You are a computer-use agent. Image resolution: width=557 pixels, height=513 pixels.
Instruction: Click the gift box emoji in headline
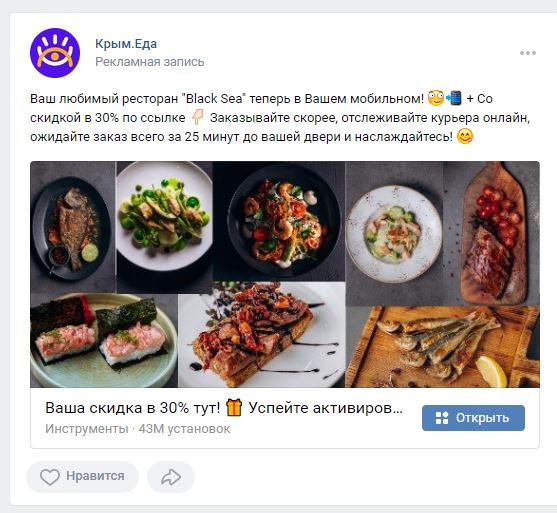pyautogui.click(x=234, y=407)
